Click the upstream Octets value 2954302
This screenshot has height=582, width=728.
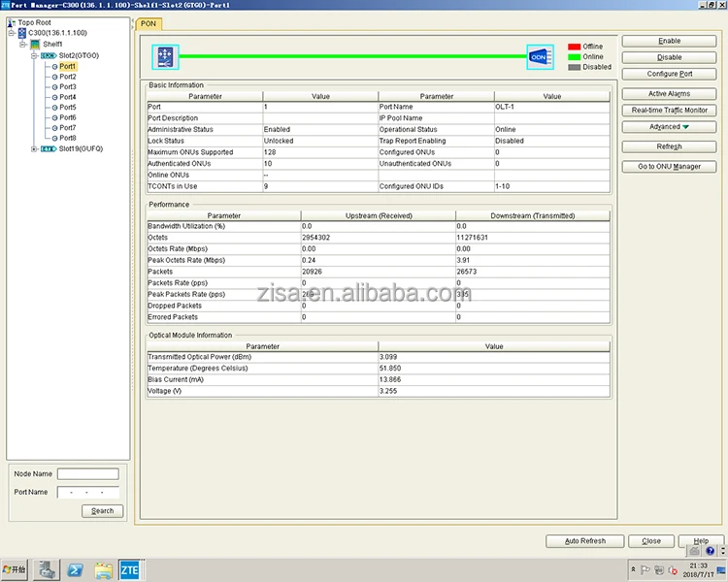315,238
